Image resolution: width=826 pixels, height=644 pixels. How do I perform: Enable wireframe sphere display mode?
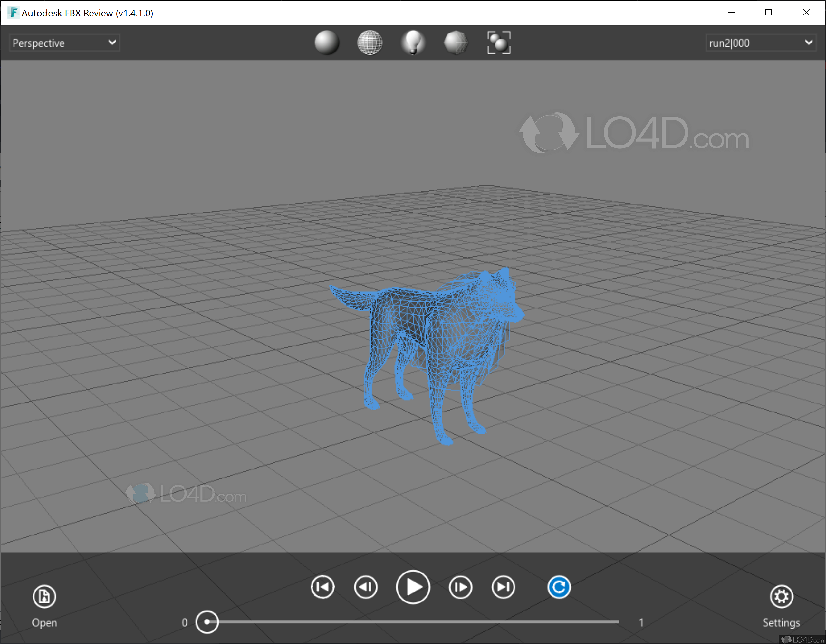pos(370,42)
